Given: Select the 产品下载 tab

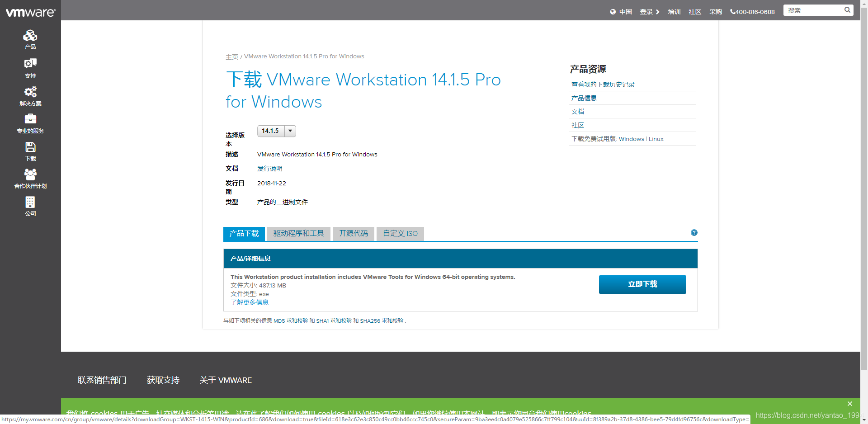Looking at the screenshot, I should tap(244, 234).
